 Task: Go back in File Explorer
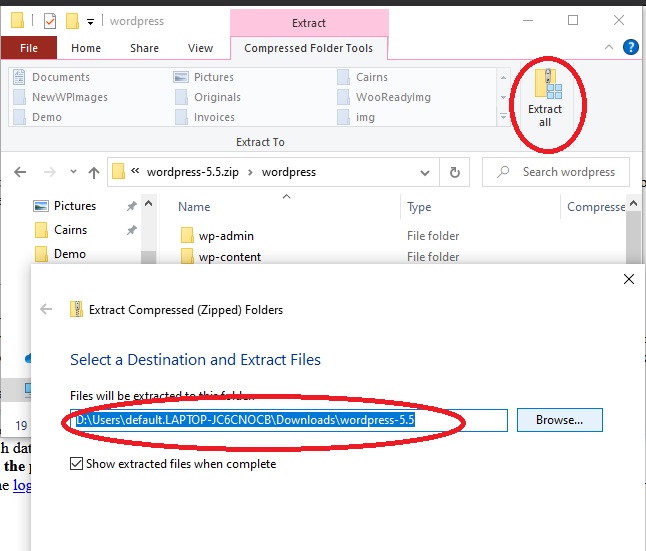pyautogui.click(x=20, y=172)
